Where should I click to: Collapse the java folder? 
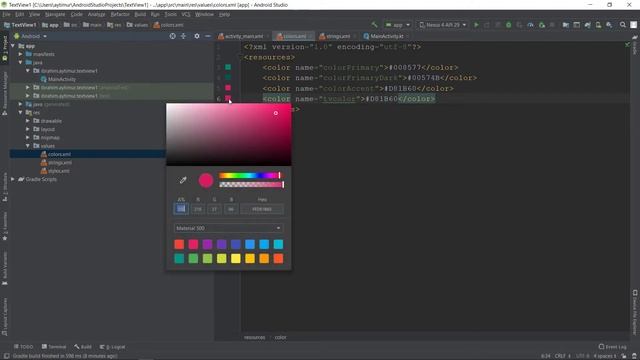[20, 62]
